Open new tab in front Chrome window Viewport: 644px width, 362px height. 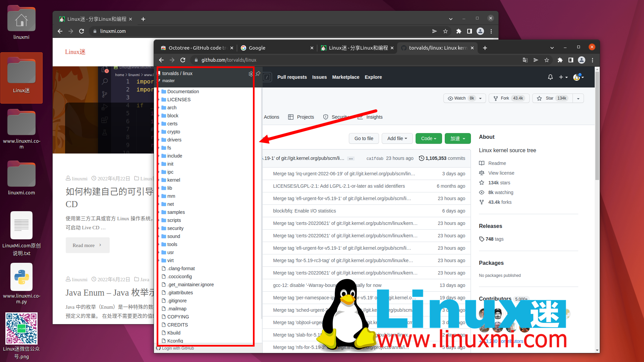[485, 48]
